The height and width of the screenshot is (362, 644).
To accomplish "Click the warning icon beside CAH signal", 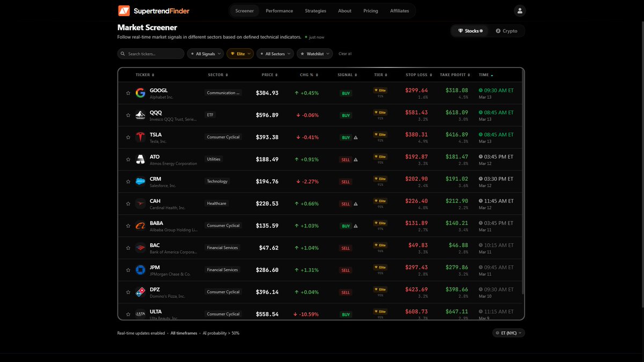I will 355,204.
